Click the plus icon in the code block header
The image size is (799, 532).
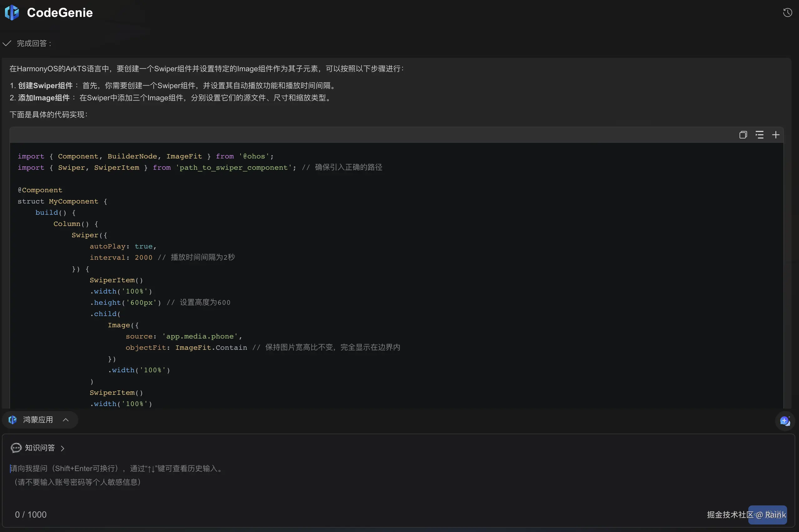coord(776,135)
